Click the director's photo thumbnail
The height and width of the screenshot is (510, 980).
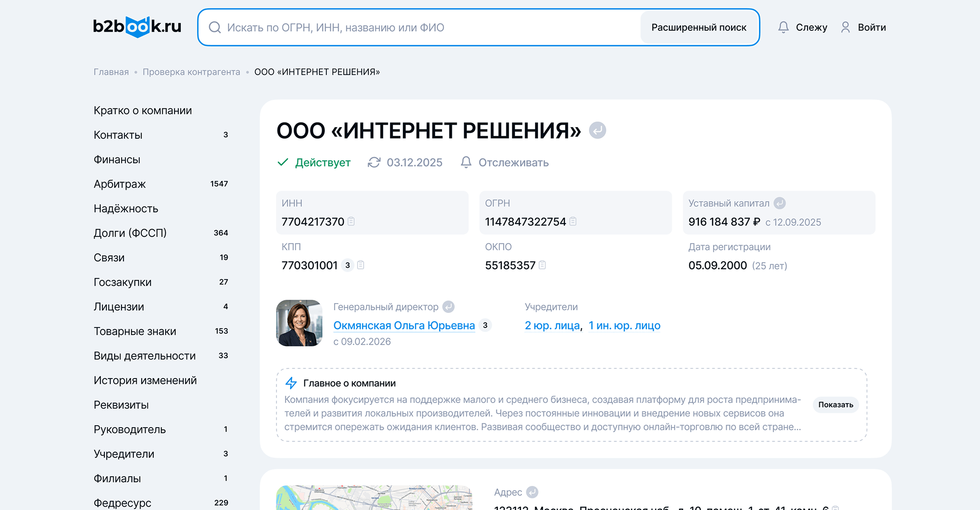pos(299,323)
